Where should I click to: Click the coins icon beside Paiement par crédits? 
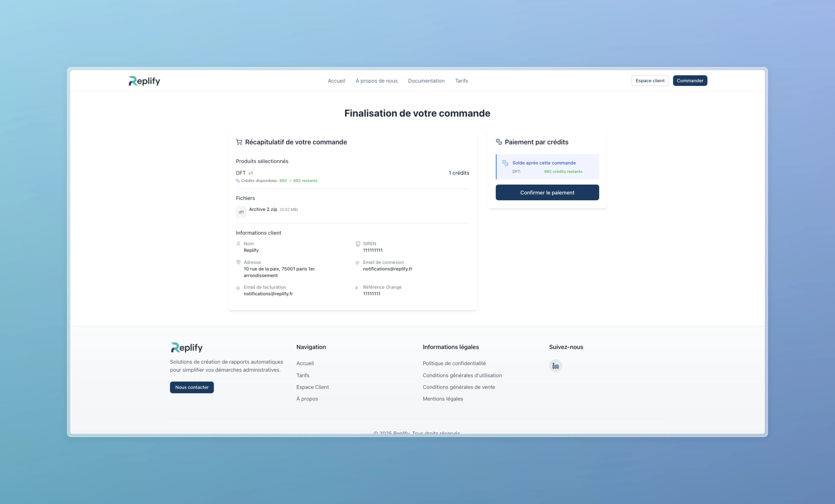pyautogui.click(x=499, y=142)
